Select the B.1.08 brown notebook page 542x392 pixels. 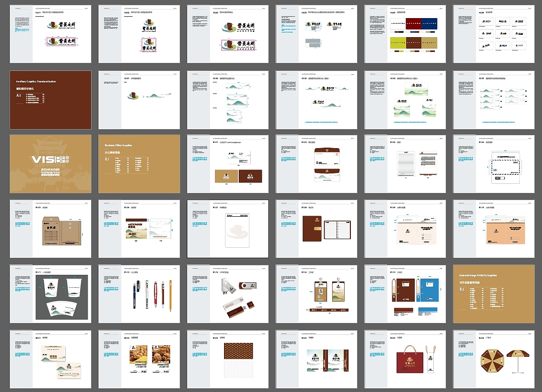tap(316, 229)
